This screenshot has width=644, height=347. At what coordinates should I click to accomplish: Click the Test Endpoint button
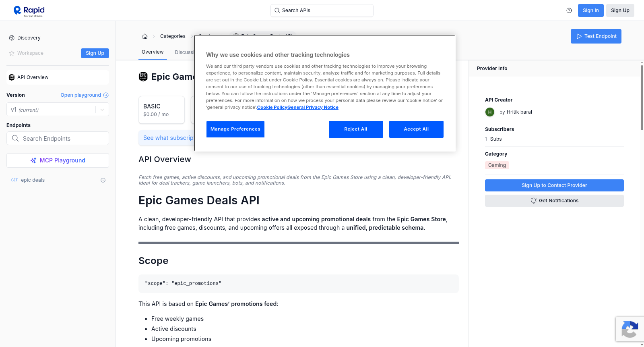(x=596, y=36)
